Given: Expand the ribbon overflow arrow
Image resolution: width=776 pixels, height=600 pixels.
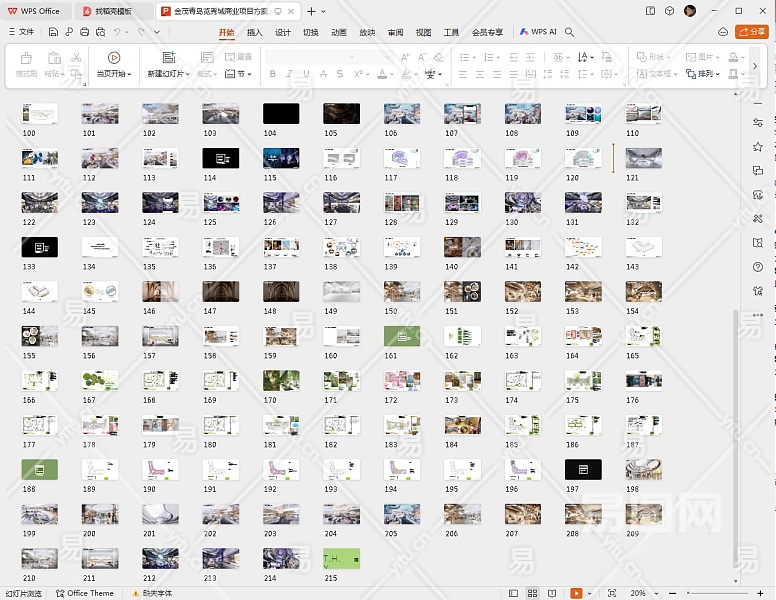Looking at the screenshot, I should click(755, 66).
